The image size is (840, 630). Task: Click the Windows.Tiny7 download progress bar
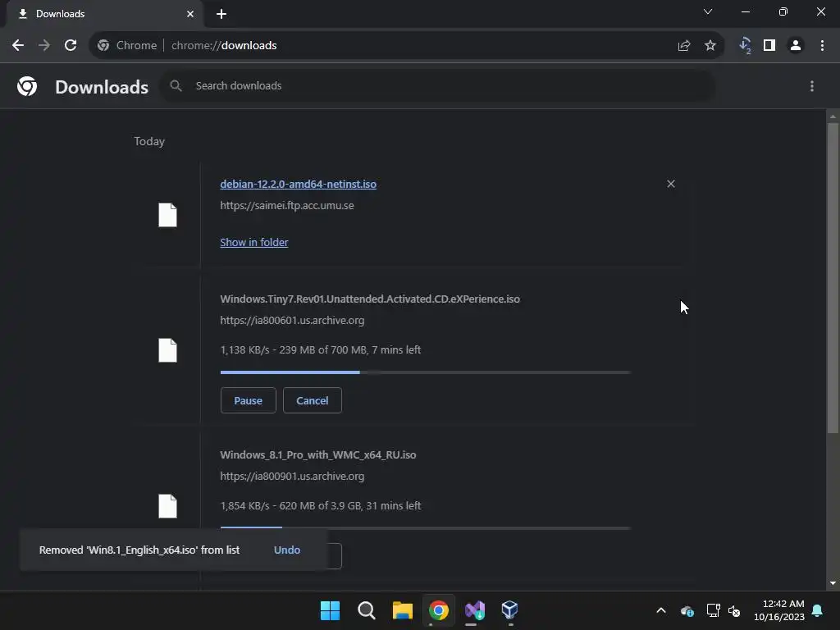pyautogui.click(x=426, y=372)
